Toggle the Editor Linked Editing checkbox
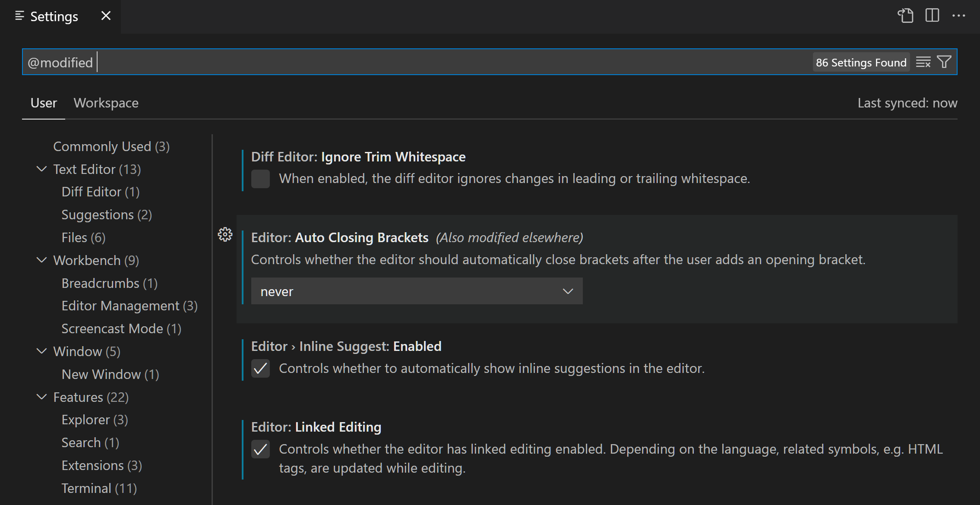Screen dimensions: 980x505 (260, 449)
